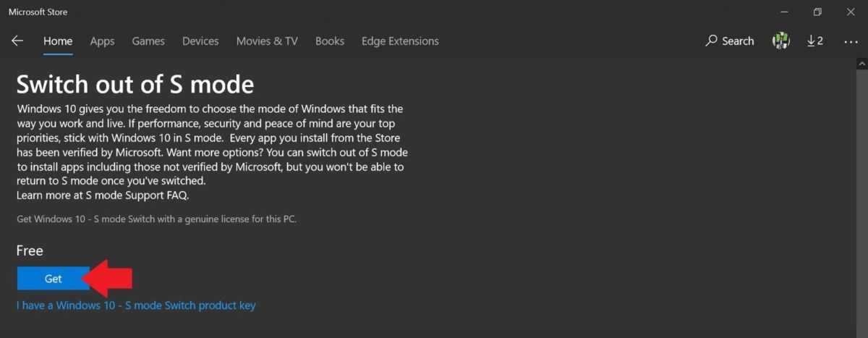Click the S mode Switch product key link
868x338 pixels.
(x=136, y=305)
